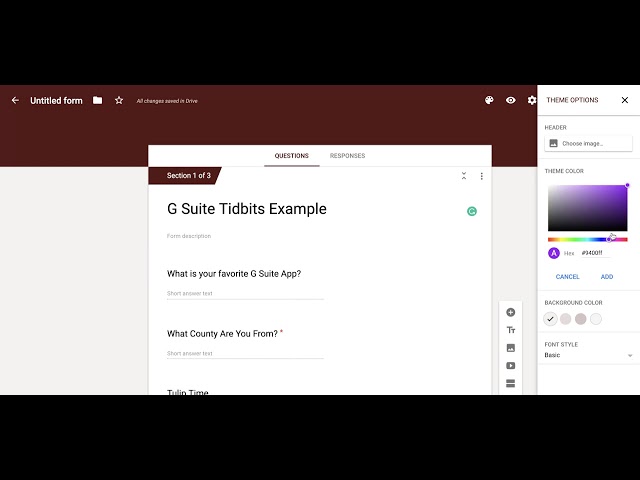Click the Form description field
Viewport: 640px width, 480px height.
[189, 236]
